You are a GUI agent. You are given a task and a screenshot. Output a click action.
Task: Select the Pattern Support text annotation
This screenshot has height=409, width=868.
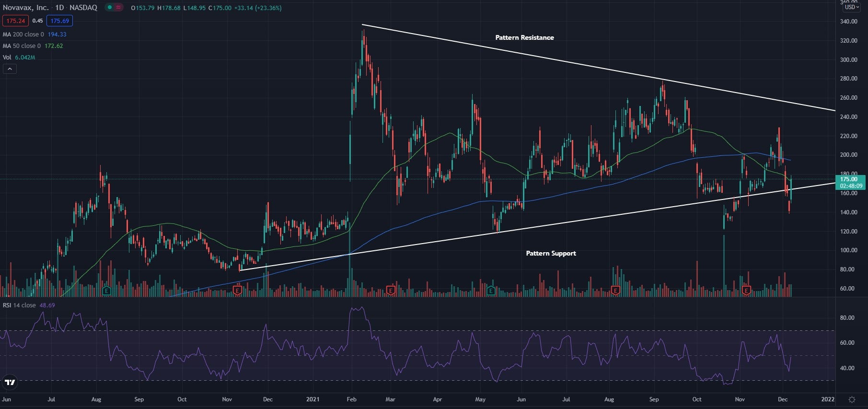(x=551, y=253)
